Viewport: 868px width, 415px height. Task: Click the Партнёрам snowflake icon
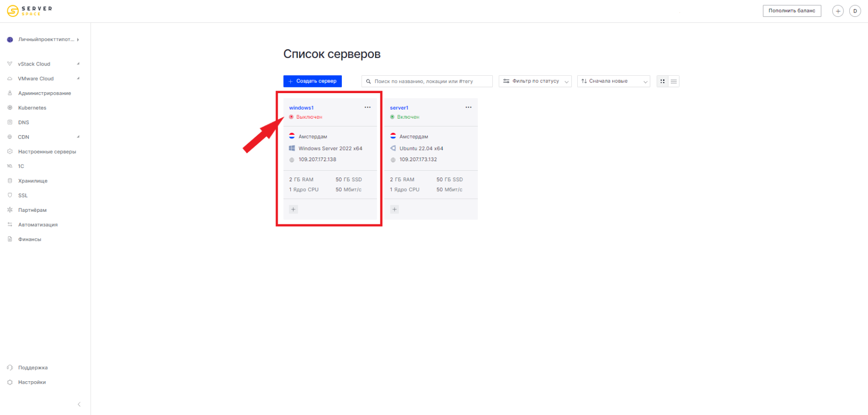(10, 210)
